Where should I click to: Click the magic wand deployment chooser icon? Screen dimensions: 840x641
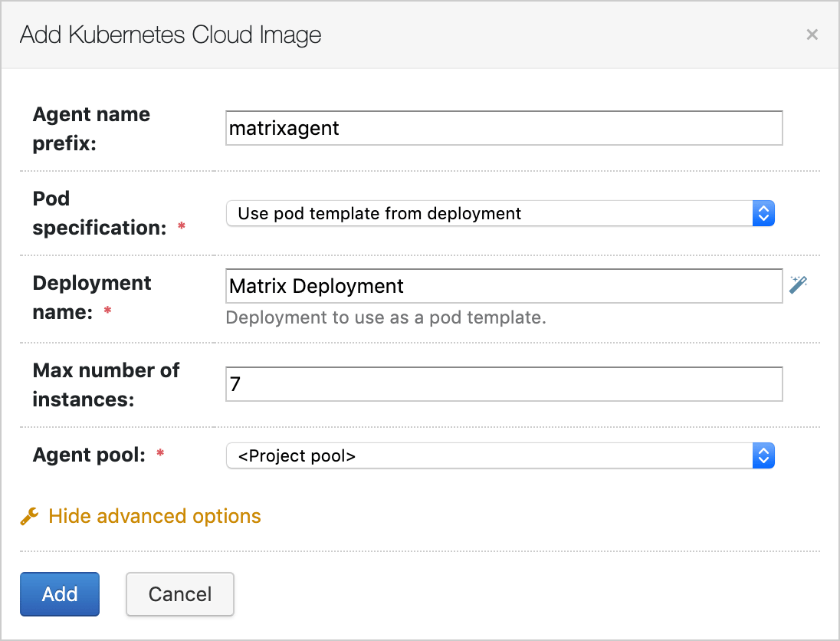point(798,284)
